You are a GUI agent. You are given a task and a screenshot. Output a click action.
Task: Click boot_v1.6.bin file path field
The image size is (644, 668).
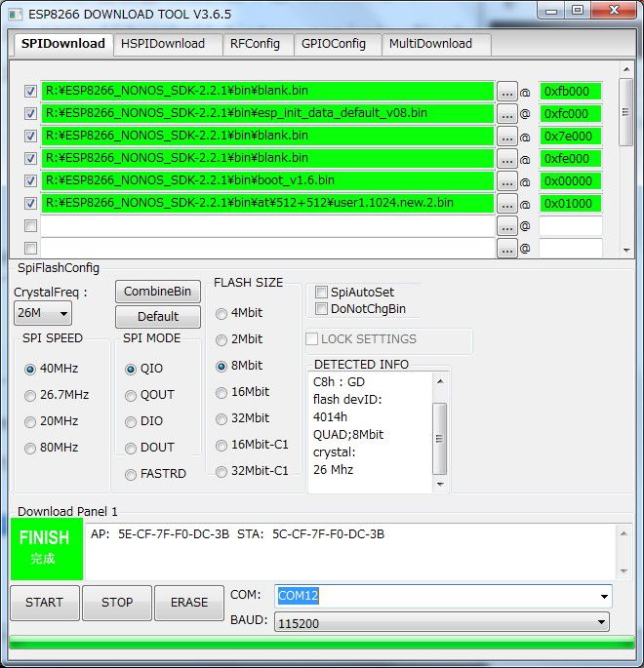[x=267, y=180]
